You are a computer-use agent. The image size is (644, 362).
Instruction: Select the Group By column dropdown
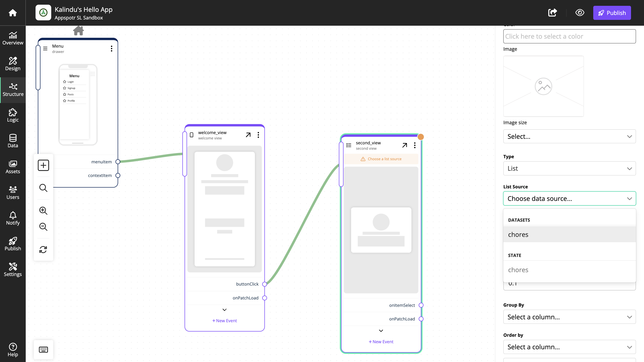569,317
